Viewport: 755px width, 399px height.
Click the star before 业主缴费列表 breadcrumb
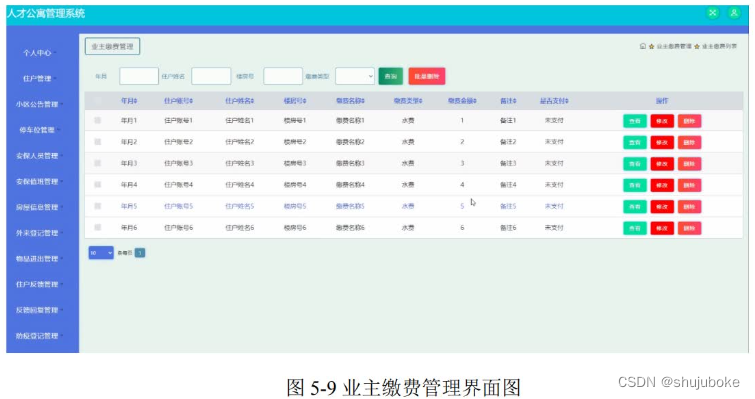pyautogui.click(x=697, y=47)
